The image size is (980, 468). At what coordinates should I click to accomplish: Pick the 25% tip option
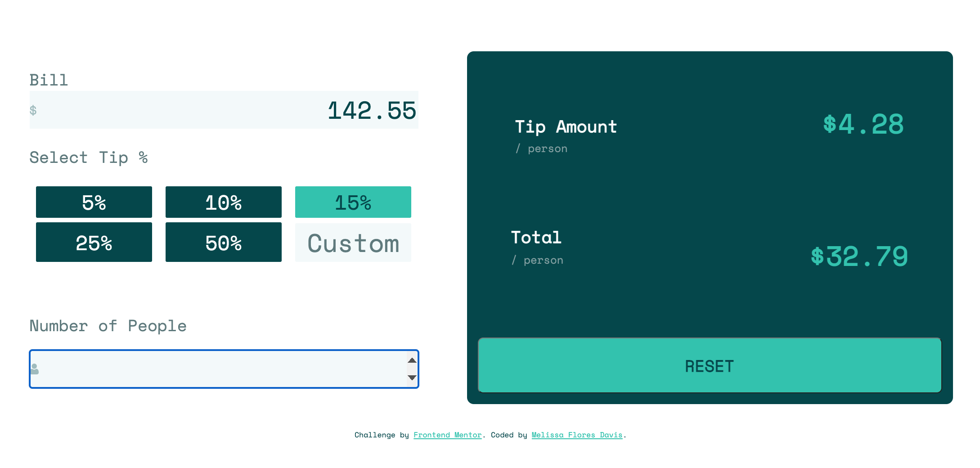(x=94, y=243)
